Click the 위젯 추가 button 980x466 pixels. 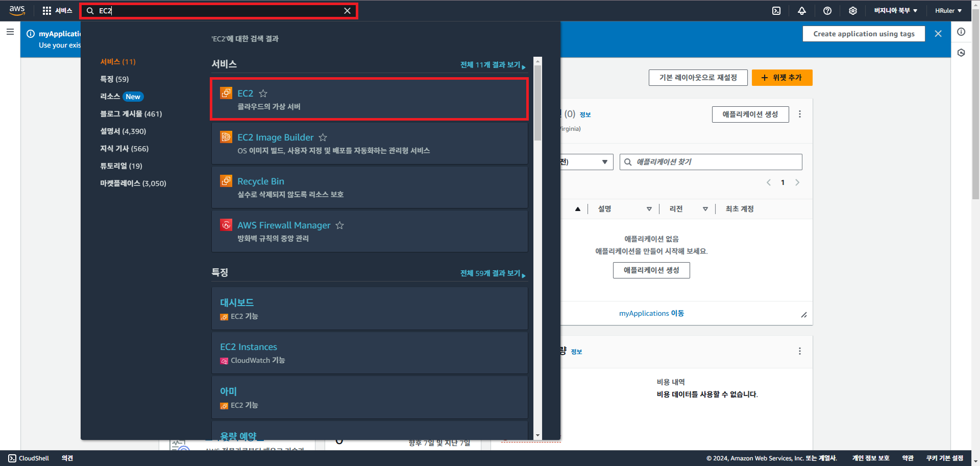point(782,78)
